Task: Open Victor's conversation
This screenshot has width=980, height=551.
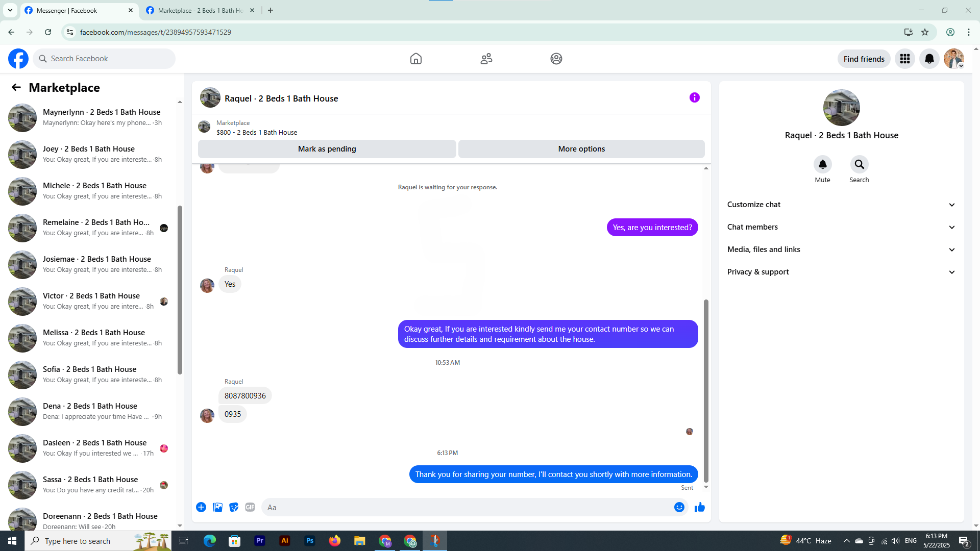Action: (91, 301)
